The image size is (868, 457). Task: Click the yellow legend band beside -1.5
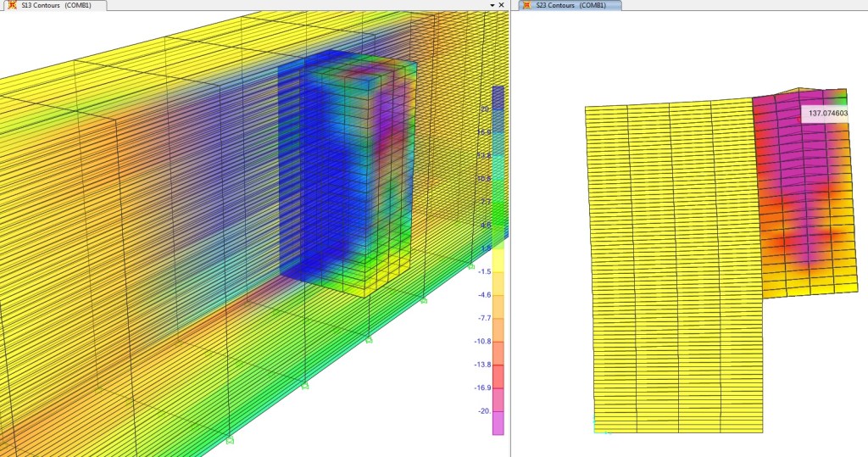tap(498, 270)
